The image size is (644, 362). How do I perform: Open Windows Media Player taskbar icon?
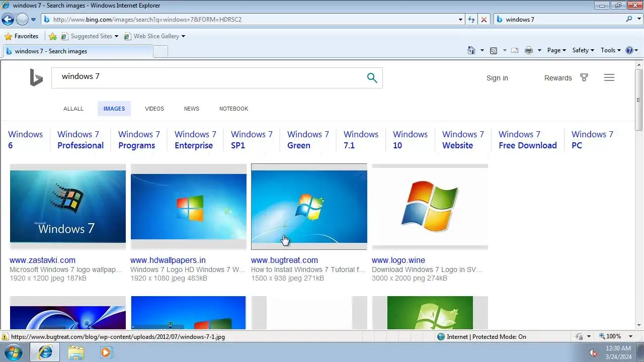pyautogui.click(x=106, y=352)
